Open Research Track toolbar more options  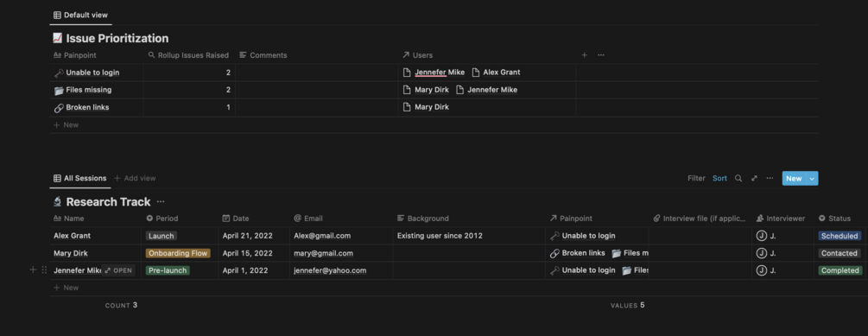point(770,178)
